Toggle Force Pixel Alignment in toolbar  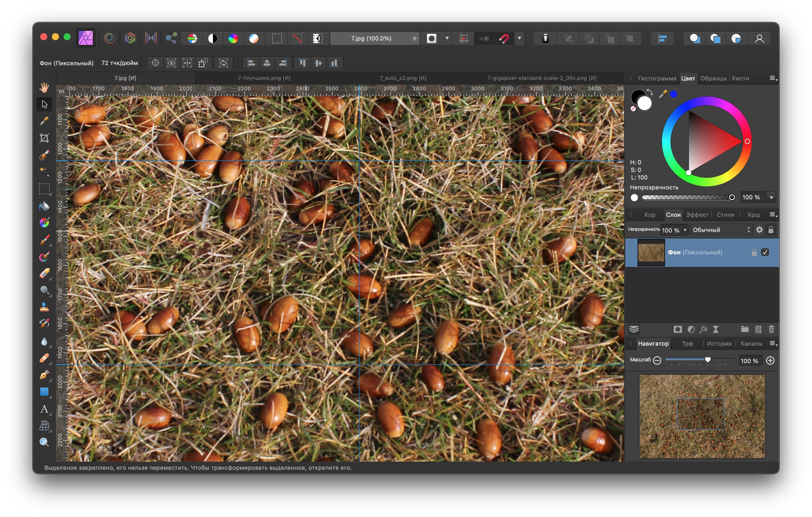tap(464, 38)
